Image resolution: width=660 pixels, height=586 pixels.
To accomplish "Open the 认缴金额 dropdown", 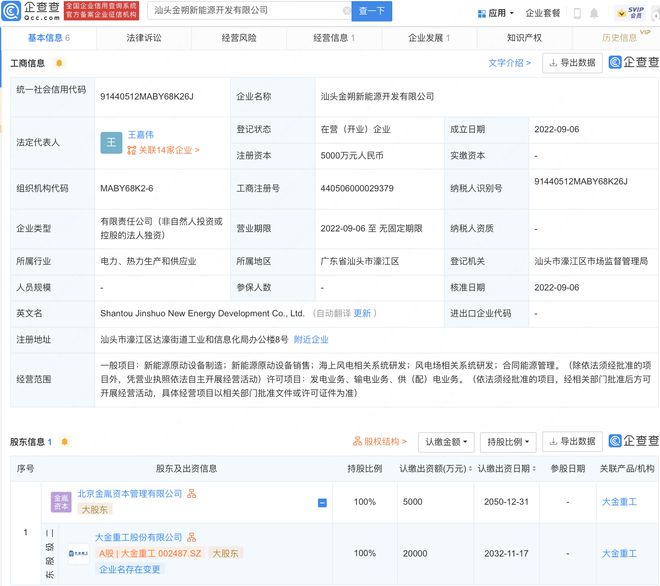I will [446, 442].
